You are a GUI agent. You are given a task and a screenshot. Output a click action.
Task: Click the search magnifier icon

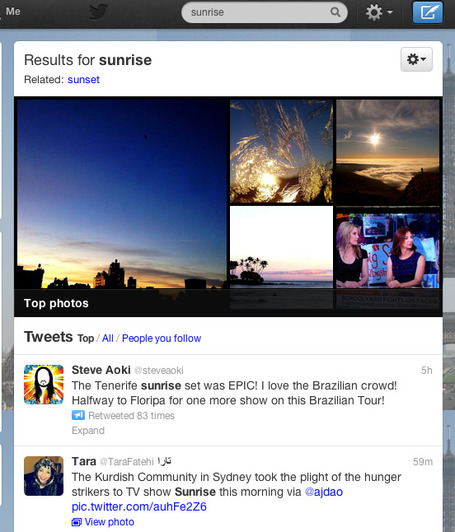[x=335, y=12]
